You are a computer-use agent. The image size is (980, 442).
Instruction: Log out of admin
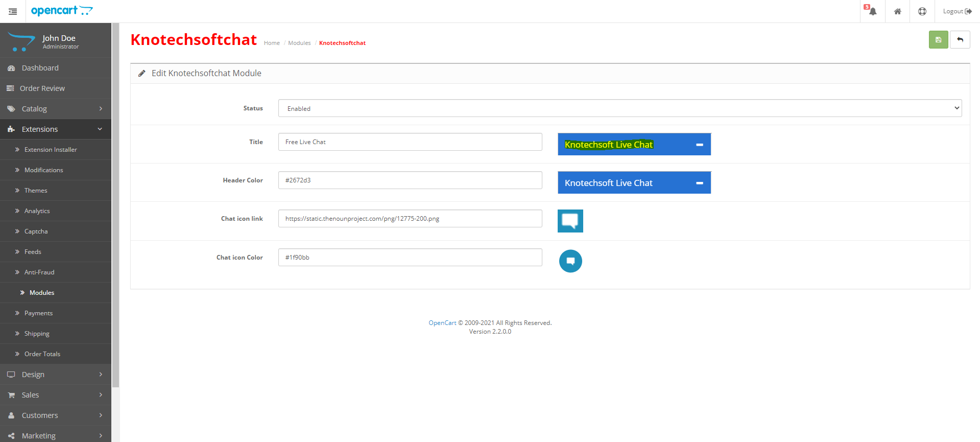click(x=957, y=11)
